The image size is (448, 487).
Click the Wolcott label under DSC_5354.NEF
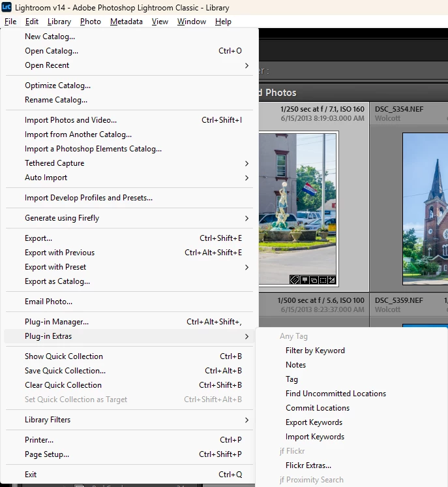point(387,118)
